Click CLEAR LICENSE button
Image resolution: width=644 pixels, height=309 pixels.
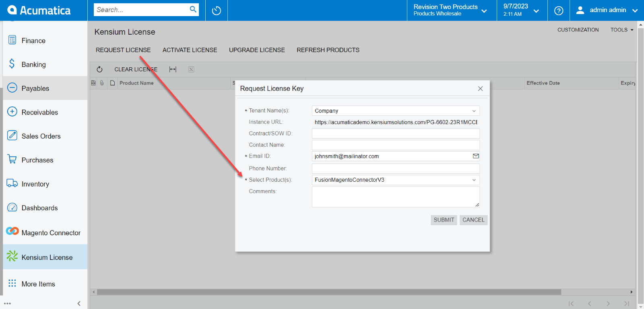[x=136, y=69]
